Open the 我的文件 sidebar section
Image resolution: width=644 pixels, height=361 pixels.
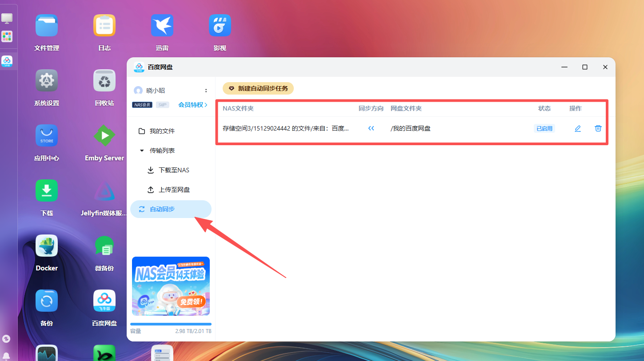click(x=171, y=131)
